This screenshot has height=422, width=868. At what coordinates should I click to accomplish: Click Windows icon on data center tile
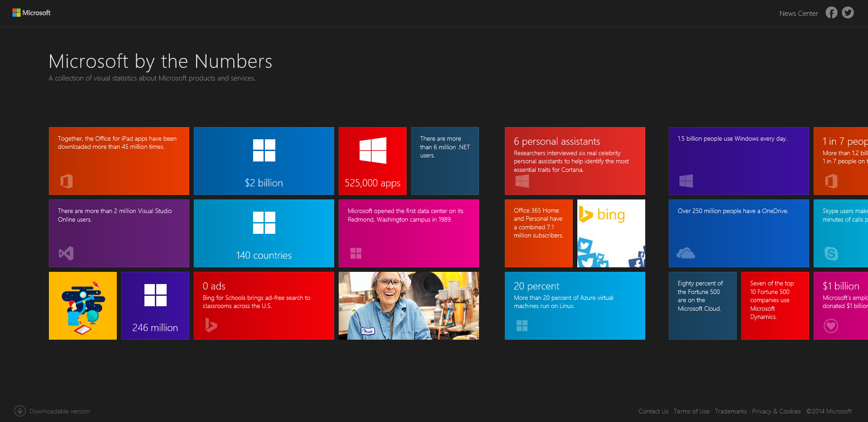356,253
